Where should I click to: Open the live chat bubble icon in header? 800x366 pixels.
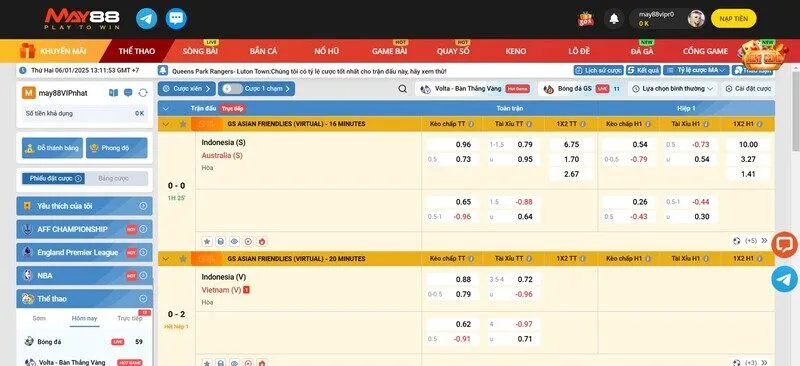pyautogui.click(x=176, y=19)
